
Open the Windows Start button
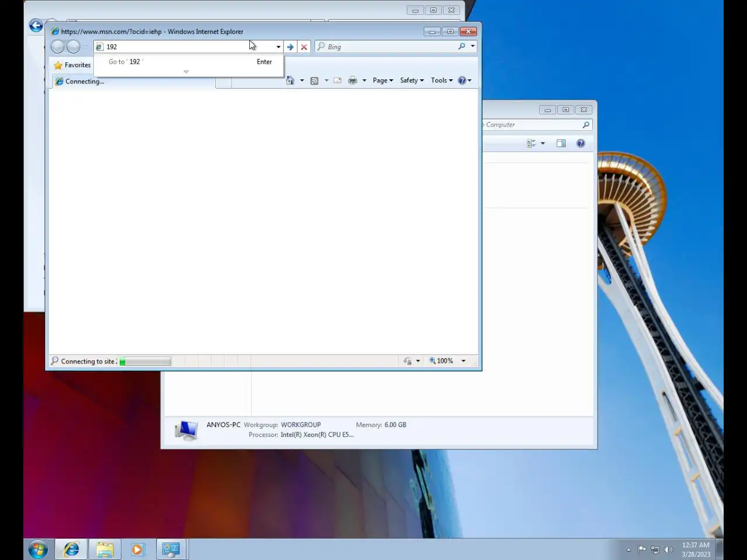37,549
